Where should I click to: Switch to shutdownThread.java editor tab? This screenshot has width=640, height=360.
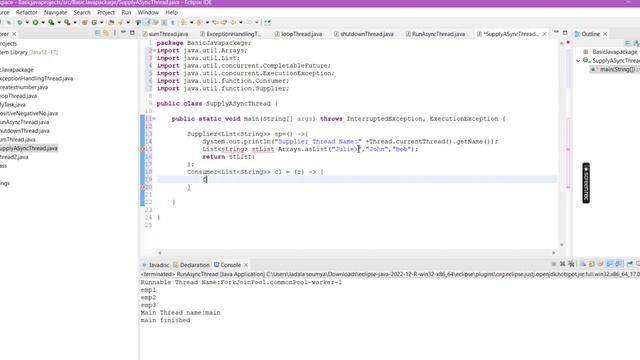[364, 34]
